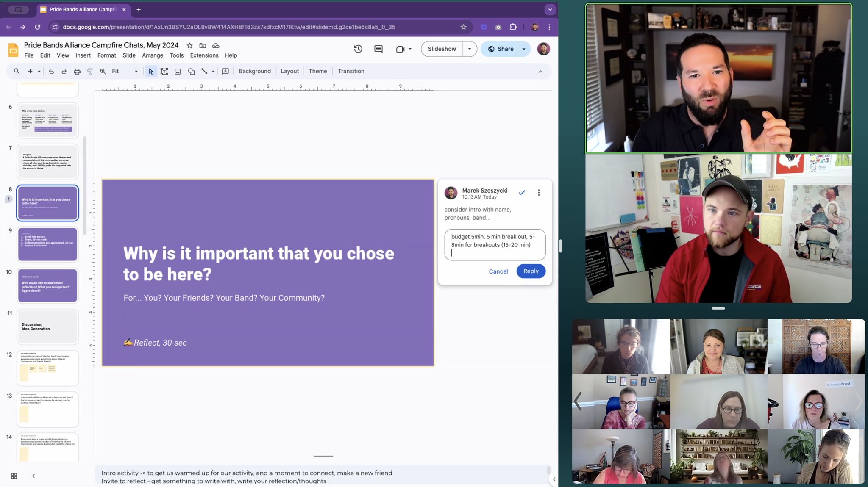Click the add comment toolbar icon
868x487 pixels.
(225, 71)
